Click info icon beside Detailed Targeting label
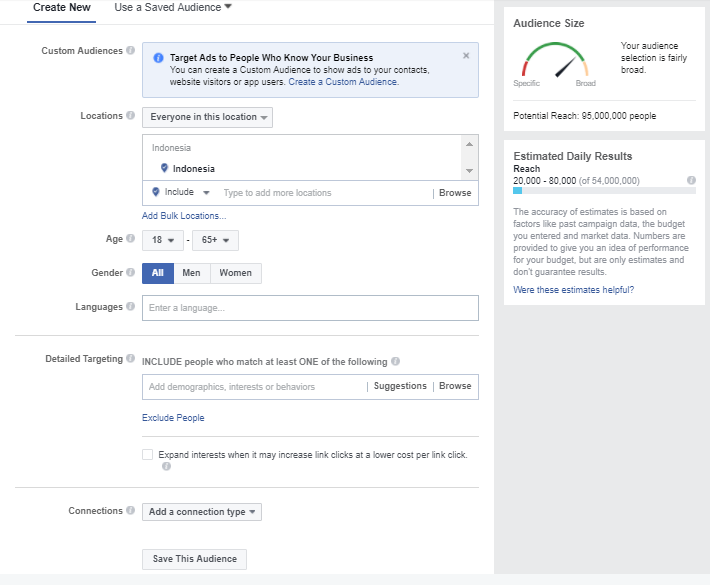The width and height of the screenshot is (710, 585). click(x=130, y=358)
